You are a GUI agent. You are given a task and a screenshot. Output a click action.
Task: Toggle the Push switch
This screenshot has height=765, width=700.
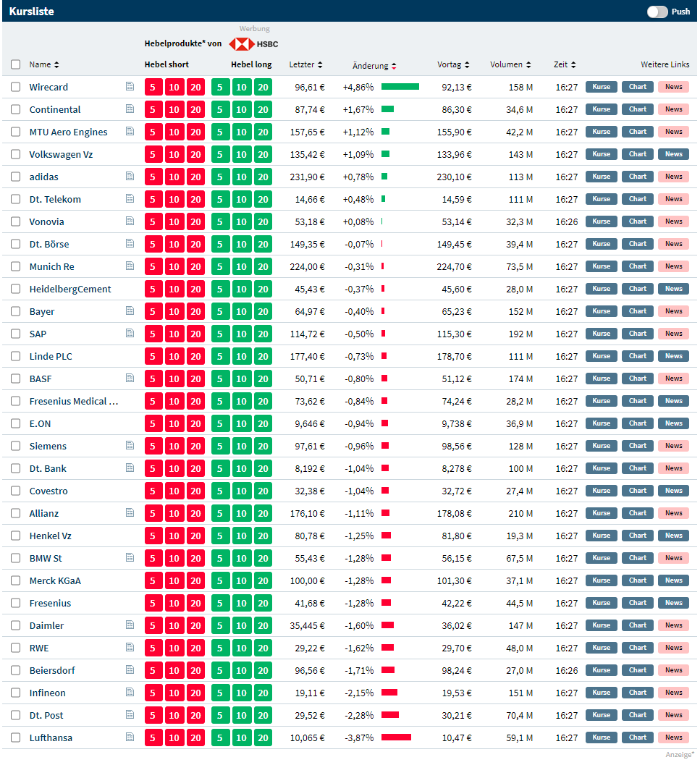657,12
